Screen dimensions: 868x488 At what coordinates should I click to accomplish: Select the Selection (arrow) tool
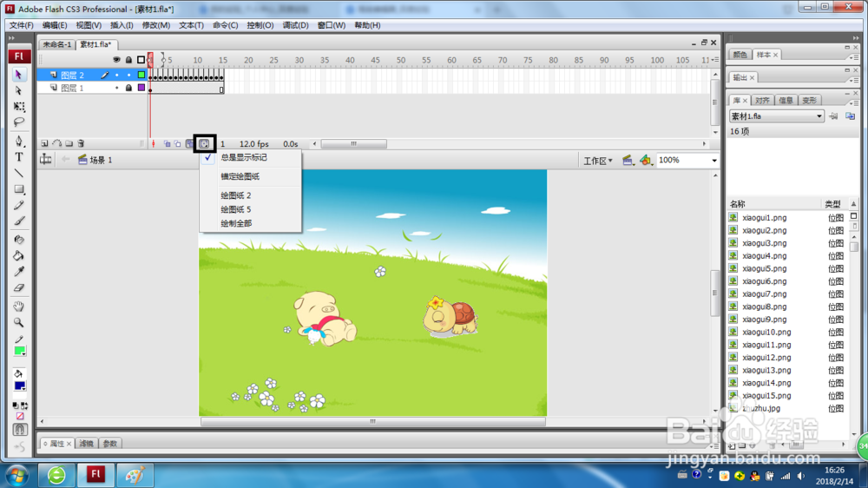coord(19,75)
